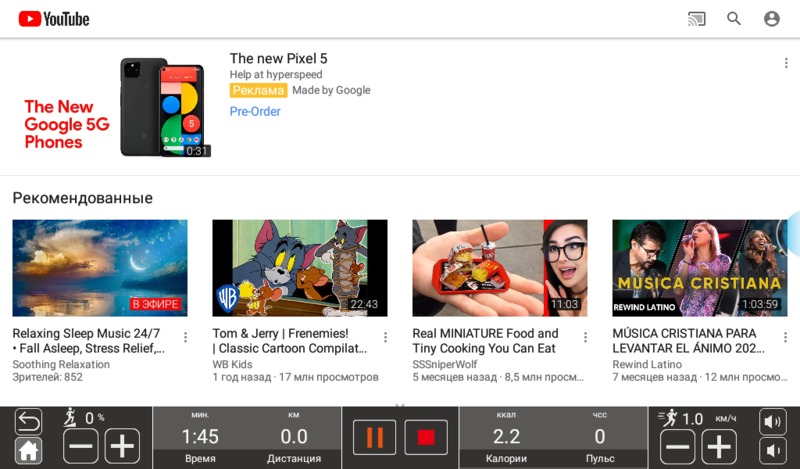800x469 pixels.
Task: Open the account profile icon
Action: [x=771, y=19]
